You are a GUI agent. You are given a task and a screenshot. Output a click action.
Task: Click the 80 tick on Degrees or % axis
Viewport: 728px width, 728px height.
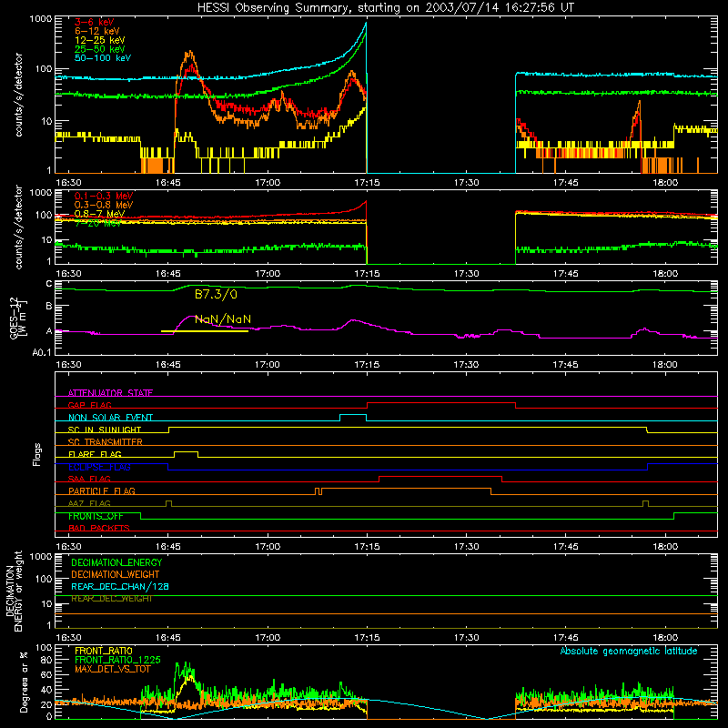(x=46, y=661)
